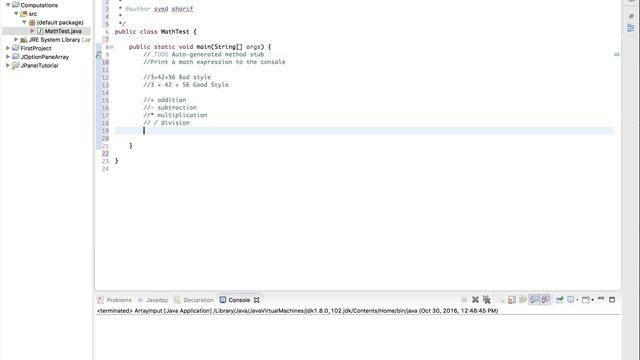Select the Computations project label

39,5
